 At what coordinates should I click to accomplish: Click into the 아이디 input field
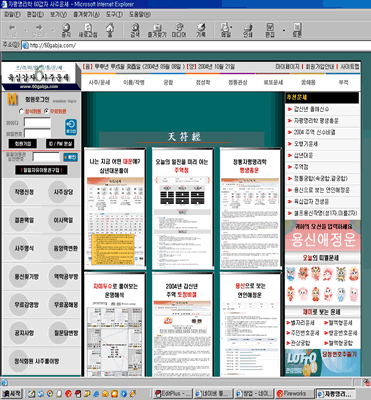point(37,122)
